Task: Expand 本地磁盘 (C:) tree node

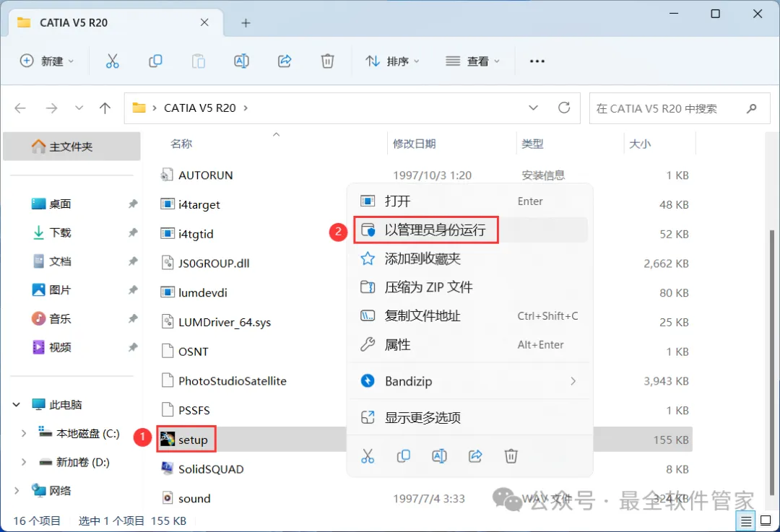Action: 23,434
